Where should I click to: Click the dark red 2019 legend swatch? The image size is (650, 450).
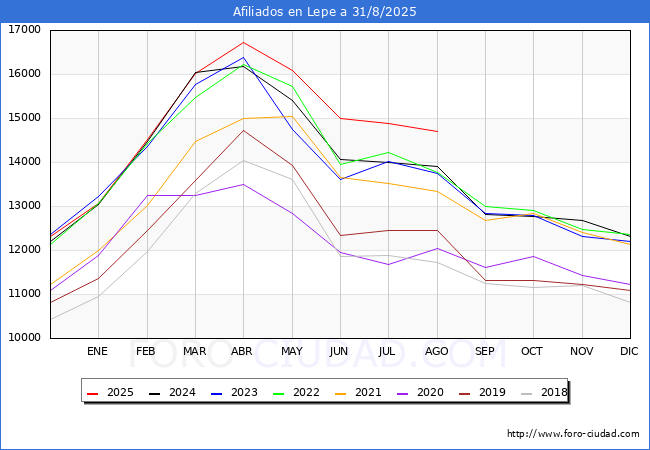pos(465,393)
